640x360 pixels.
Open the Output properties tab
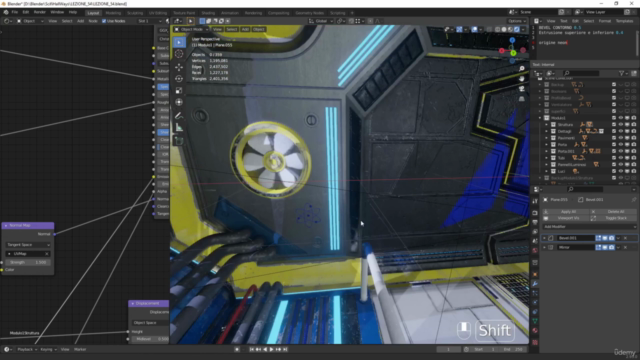coord(535,222)
